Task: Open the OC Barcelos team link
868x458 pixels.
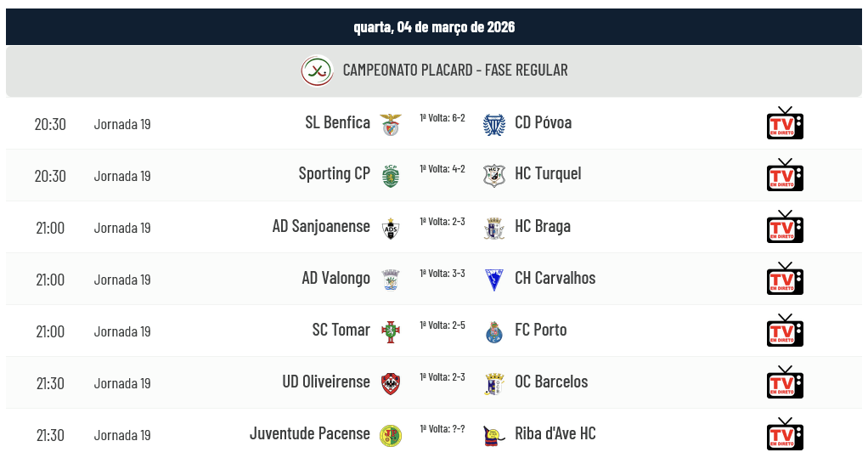Action: pyautogui.click(x=551, y=382)
